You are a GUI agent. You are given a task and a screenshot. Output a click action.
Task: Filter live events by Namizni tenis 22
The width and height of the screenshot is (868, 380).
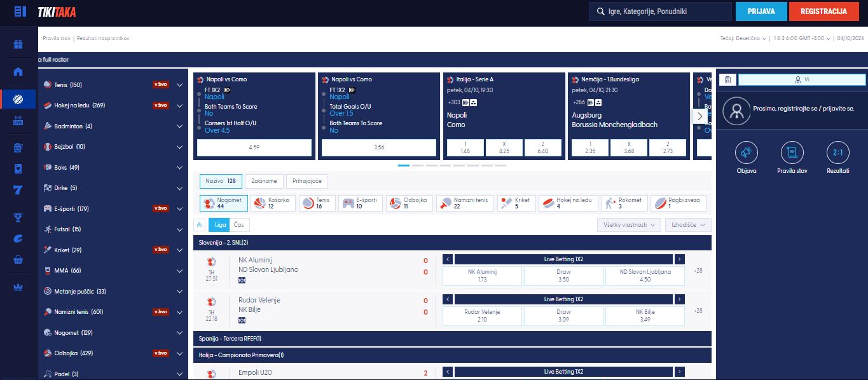click(x=464, y=203)
